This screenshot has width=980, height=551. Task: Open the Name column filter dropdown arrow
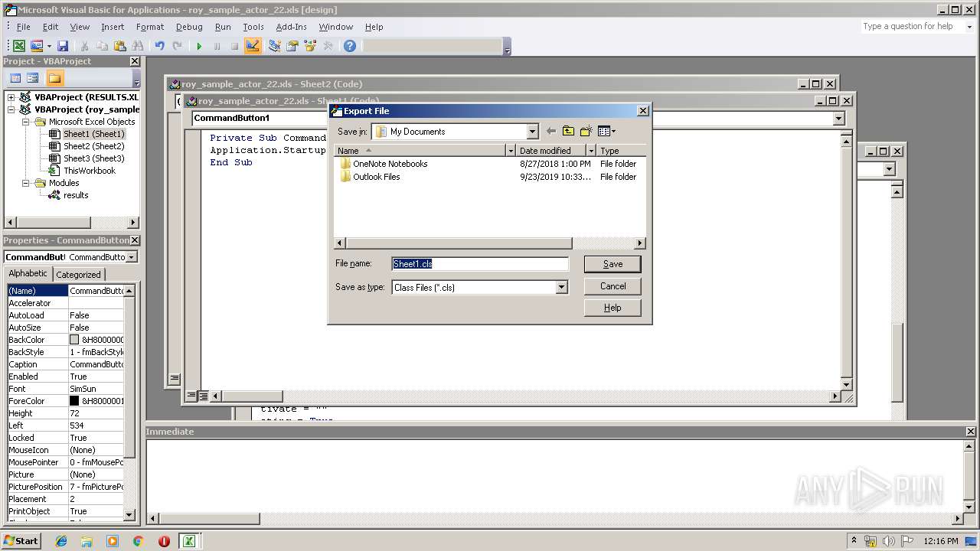tap(511, 151)
